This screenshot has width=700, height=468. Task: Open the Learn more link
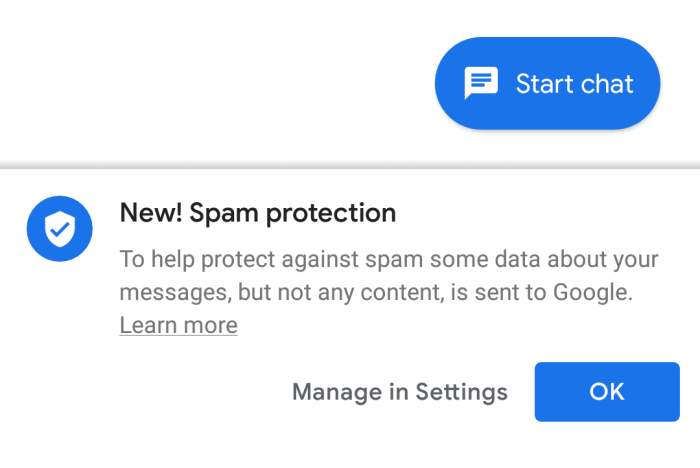178,325
